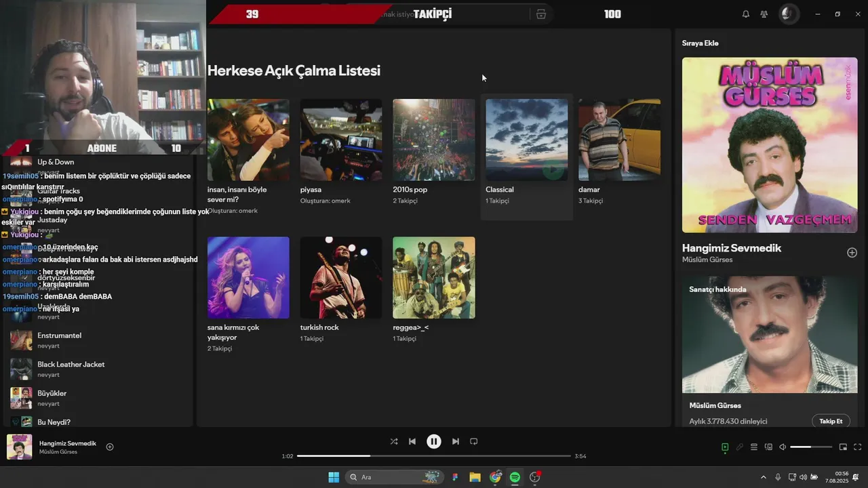Viewport: 868px width, 488px height.
Task: Click the system tray microphone icon
Action: (x=778, y=477)
